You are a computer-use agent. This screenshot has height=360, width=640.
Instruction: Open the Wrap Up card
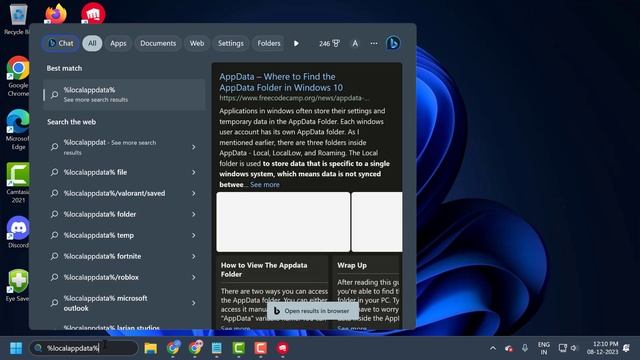(367, 292)
